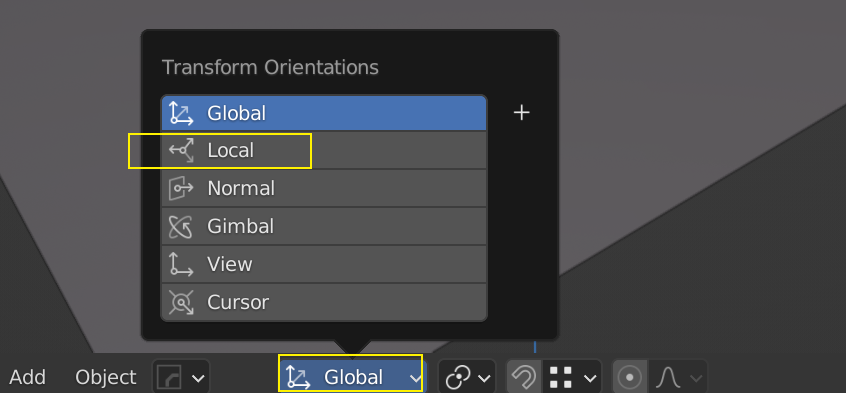Select the Global orientation icon in list

(181, 113)
